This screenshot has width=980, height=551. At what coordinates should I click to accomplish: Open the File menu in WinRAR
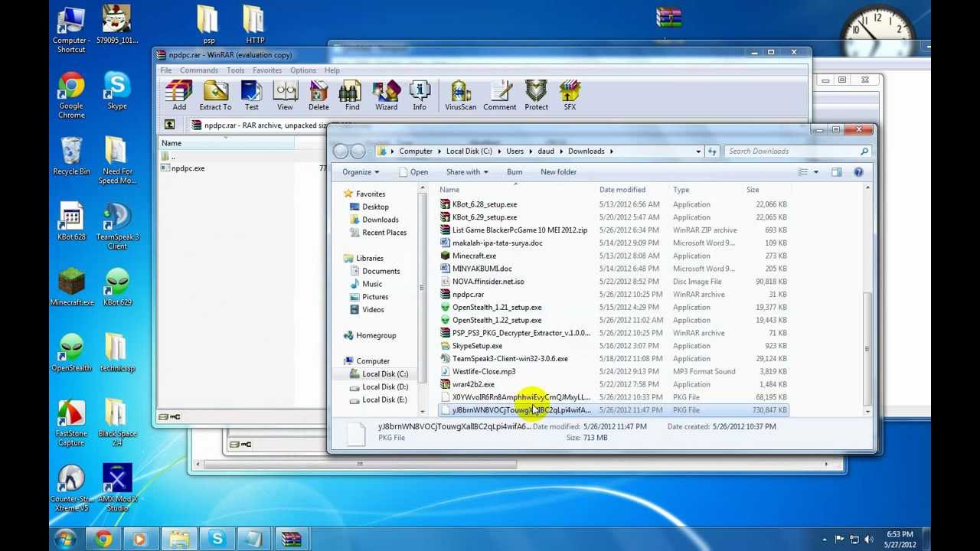pos(165,70)
